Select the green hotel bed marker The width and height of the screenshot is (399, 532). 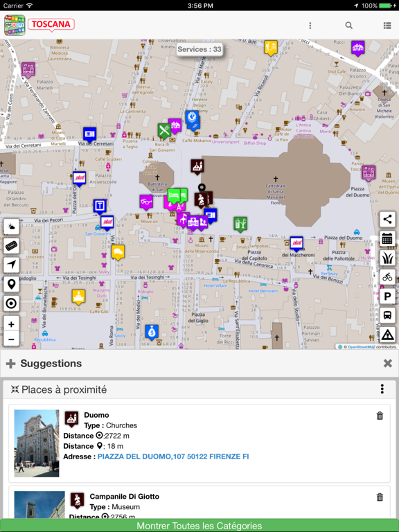(174, 196)
